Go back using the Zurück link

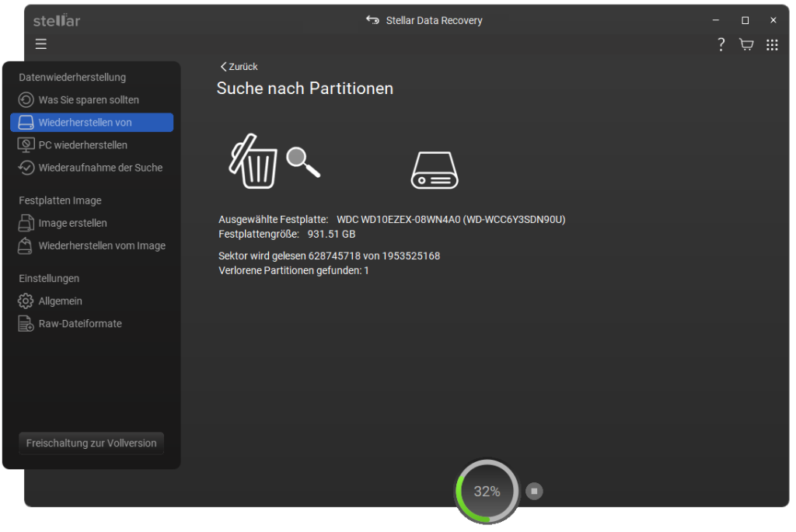(x=239, y=67)
